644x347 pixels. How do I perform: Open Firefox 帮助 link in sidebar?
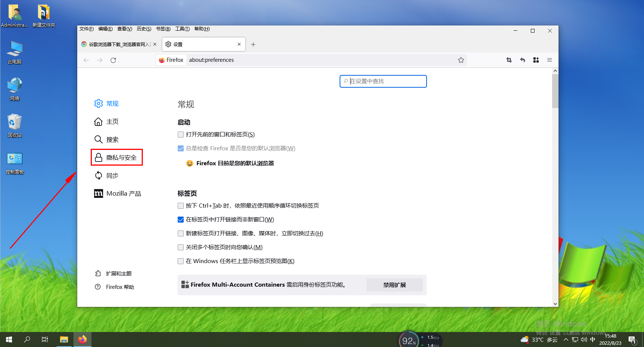[x=114, y=287]
